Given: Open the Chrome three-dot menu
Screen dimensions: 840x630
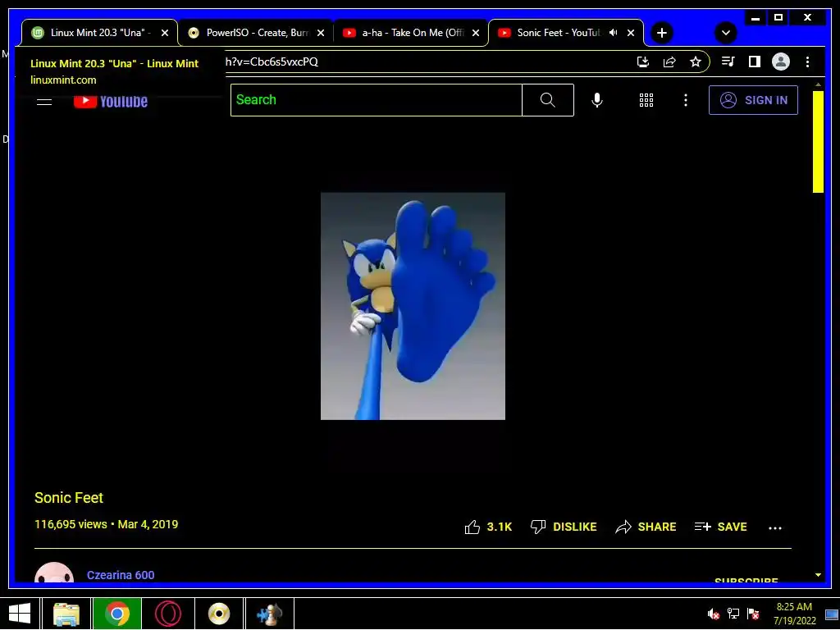Looking at the screenshot, I should tap(807, 62).
